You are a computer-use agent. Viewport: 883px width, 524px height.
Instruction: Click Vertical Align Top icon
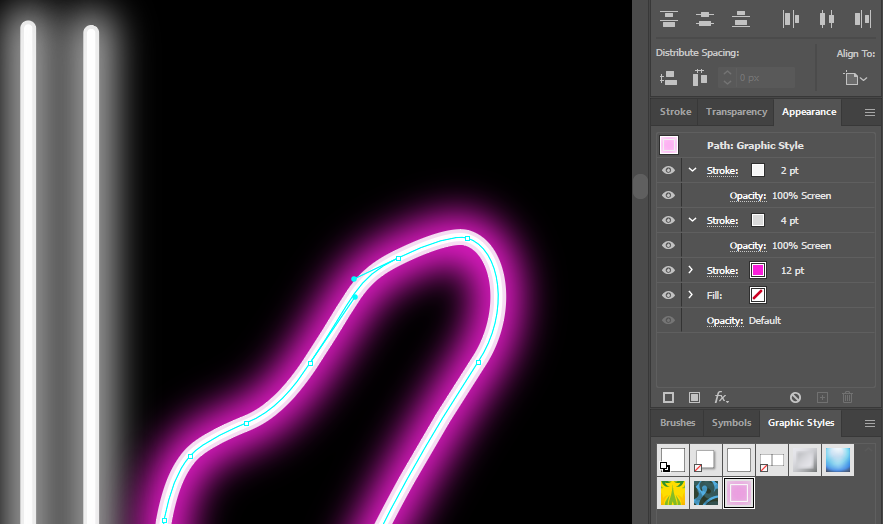tap(668, 19)
